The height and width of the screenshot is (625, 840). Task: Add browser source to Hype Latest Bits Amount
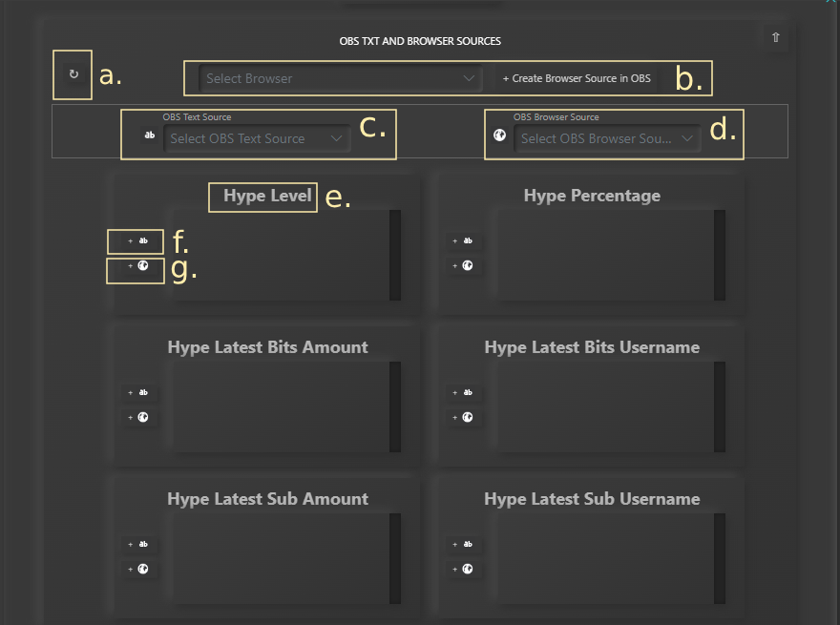[138, 417]
